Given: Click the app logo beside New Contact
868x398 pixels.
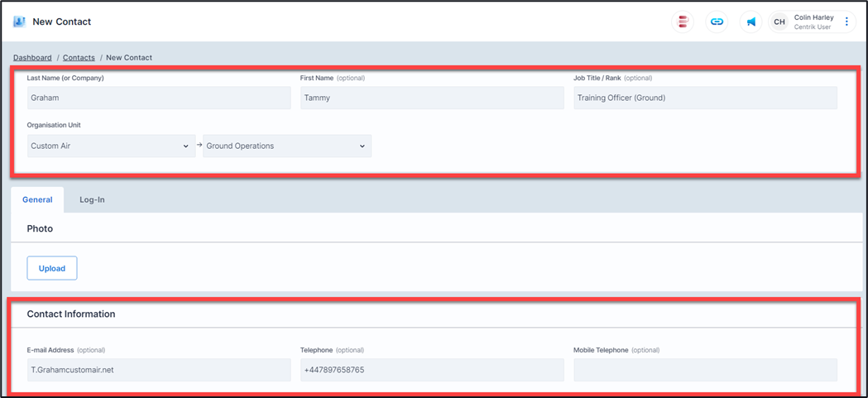Looking at the screenshot, I should click(19, 22).
